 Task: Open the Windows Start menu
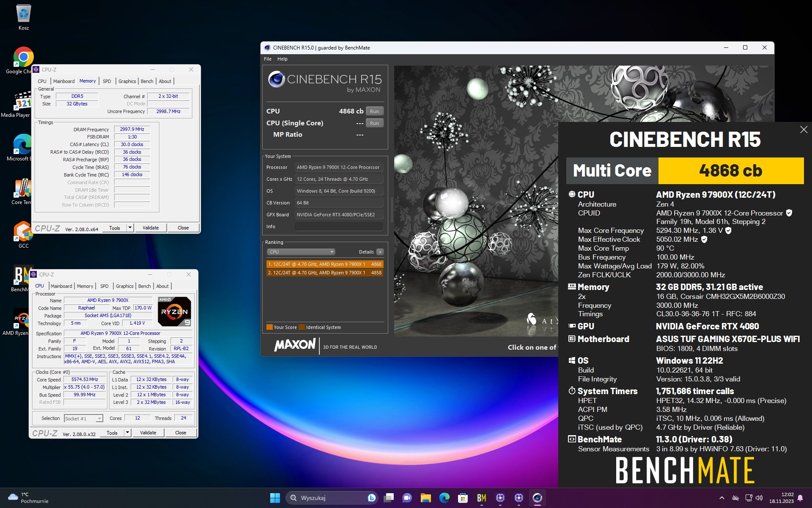[x=275, y=498]
